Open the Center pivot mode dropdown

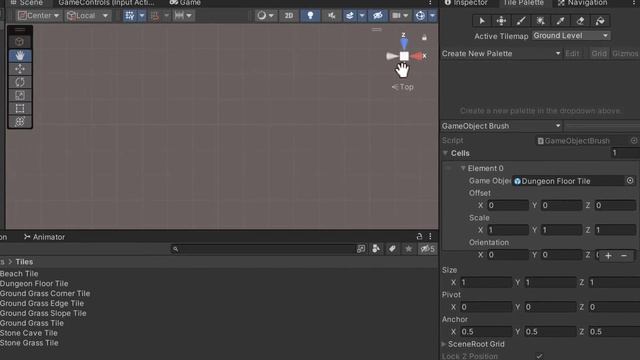[x=39, y=16]
